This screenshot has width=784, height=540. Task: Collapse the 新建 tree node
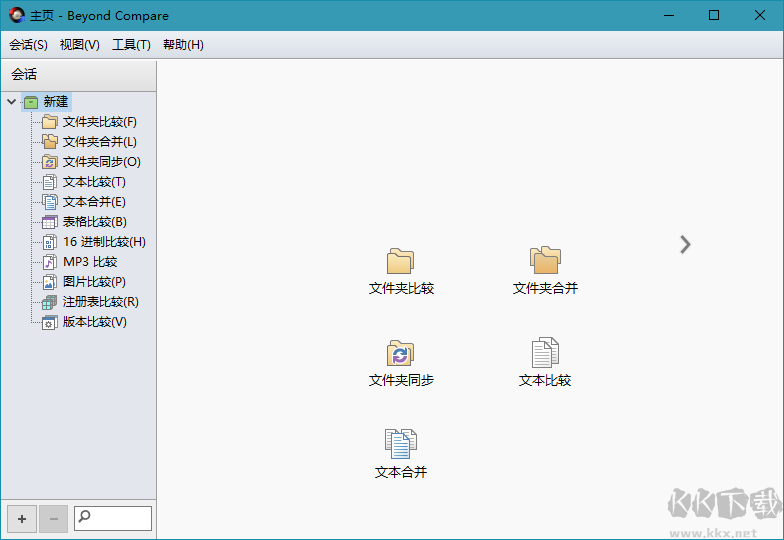point(12,102)
